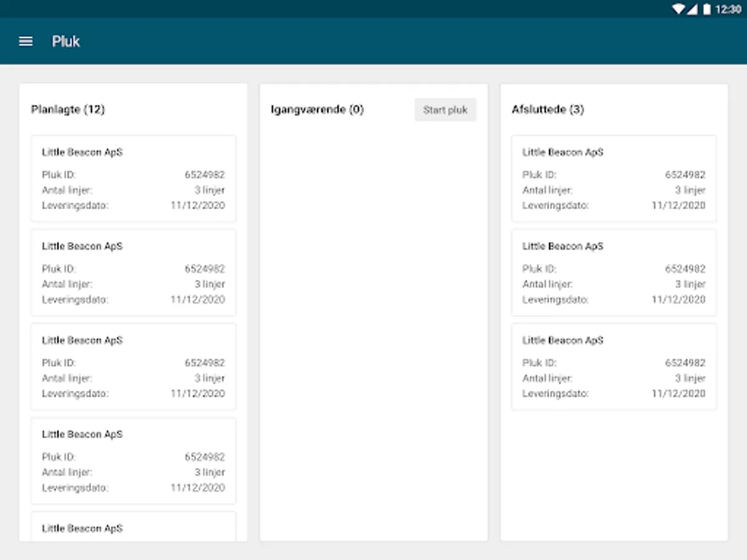This screenshot has width=747, height=560.
Task: Open the last Little Beacon ApS card under Afsluttede
Action: point(614,366)
